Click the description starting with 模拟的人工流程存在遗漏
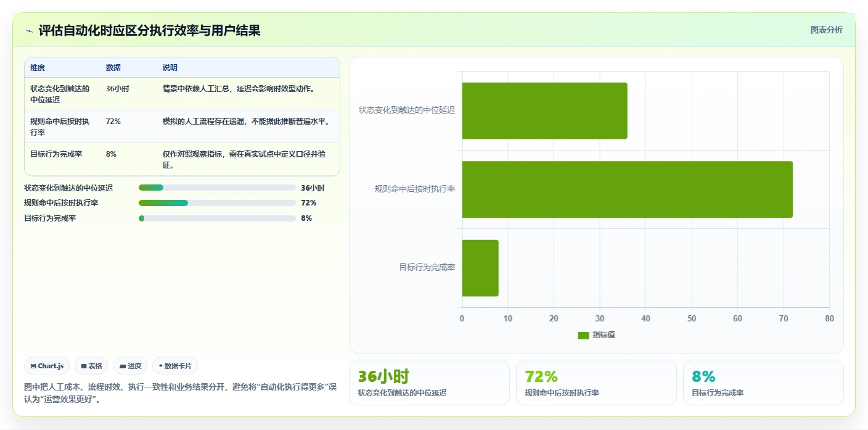This screenshot has width=868, height=430. [245, 122]
